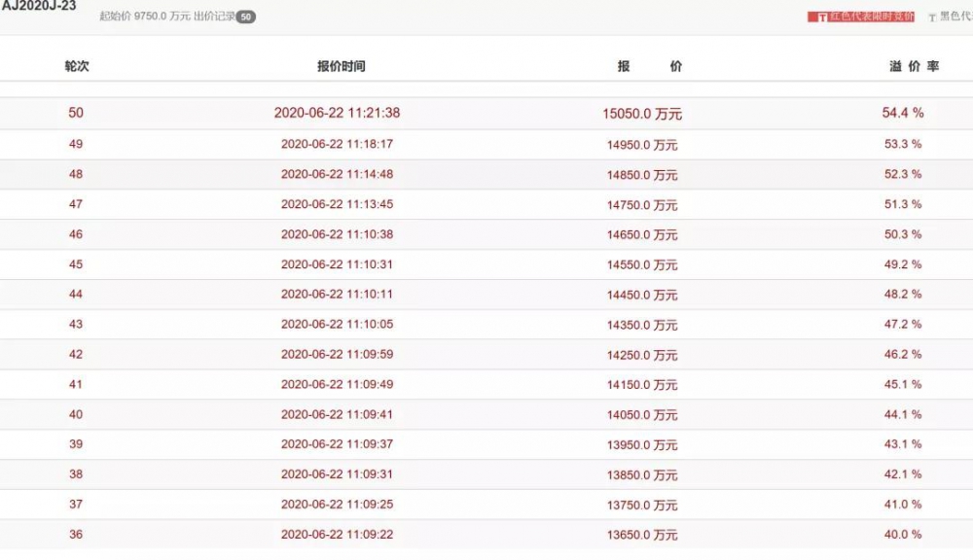Viewport: 973px width, 560px height.
Task: Click the premium rate 43.1 %
Action: pos(903,444)
